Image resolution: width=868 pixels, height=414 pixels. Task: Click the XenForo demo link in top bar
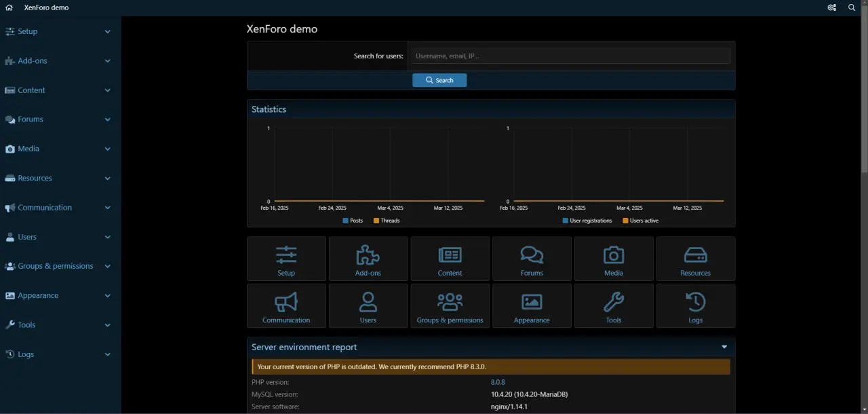click(x=46, y=7)
